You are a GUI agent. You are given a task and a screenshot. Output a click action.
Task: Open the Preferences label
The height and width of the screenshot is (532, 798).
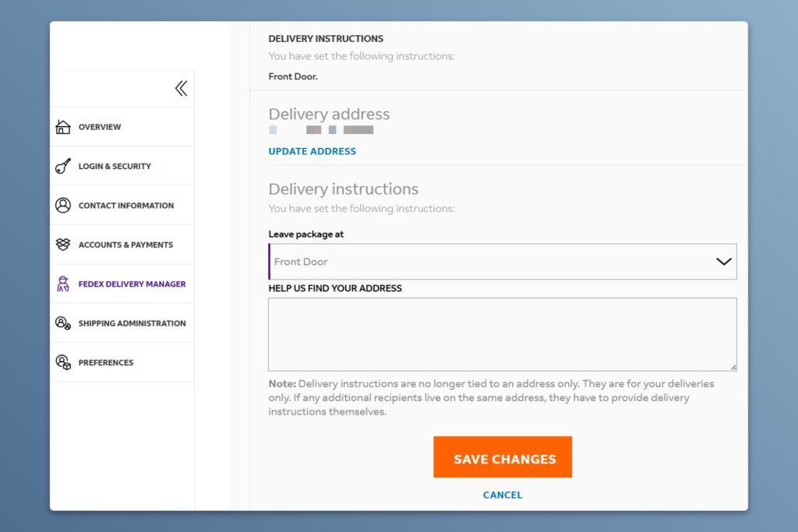tap(106, 363)
